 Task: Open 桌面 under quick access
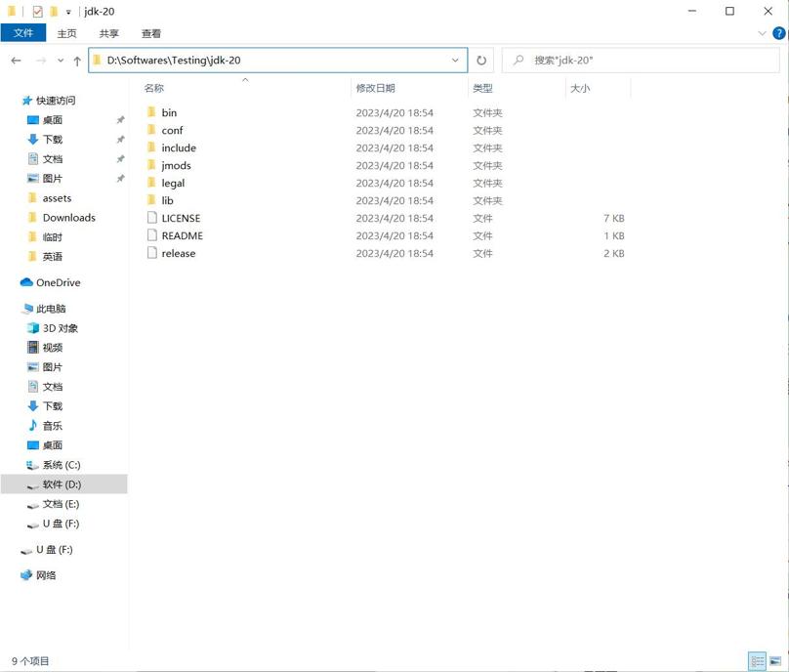point(53,120)
